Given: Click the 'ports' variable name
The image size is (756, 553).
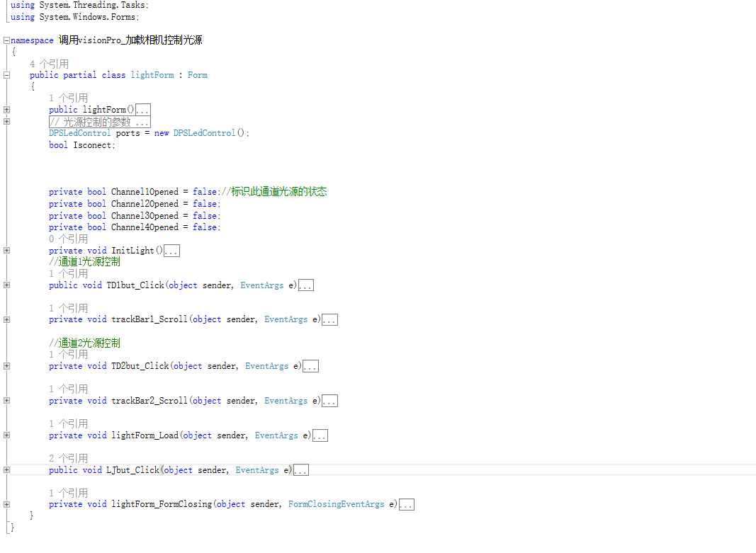Looking at the screenshot, I should 128,133.
